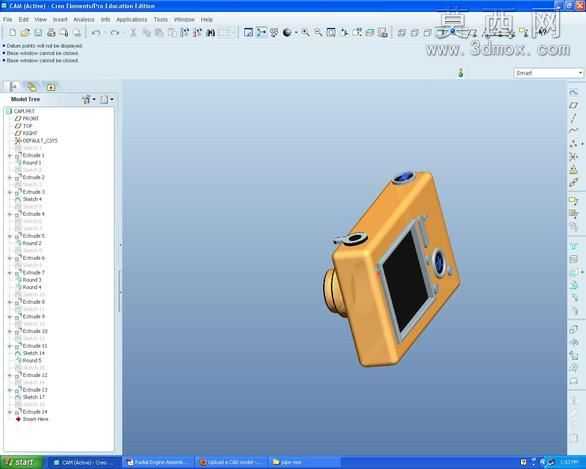This screenshot has height=469, width=586.
Task: Open the Insert menu
Action: tap(60, 19)
